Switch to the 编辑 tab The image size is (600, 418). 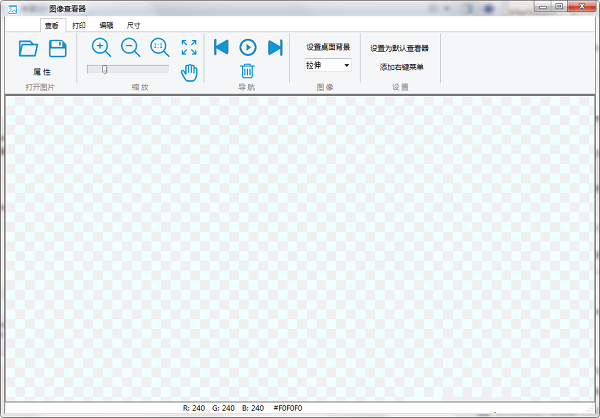tap(106, 26)
